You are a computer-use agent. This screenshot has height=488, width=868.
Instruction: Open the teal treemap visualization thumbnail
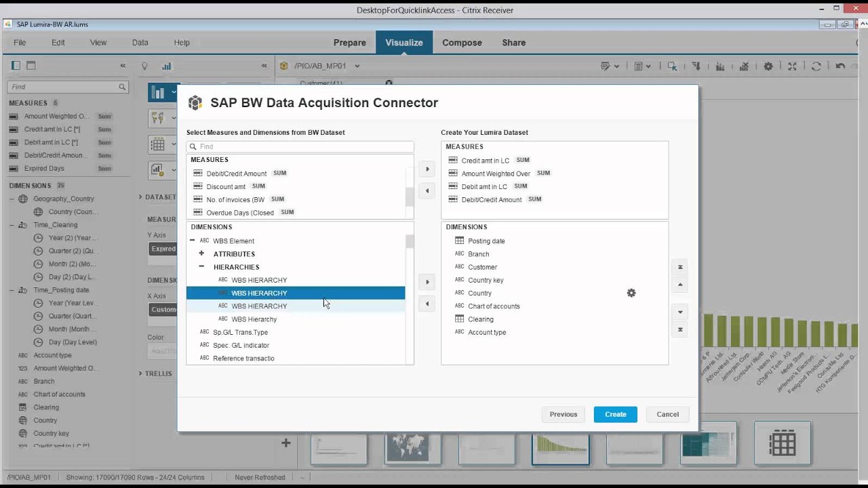pos(708,444)
